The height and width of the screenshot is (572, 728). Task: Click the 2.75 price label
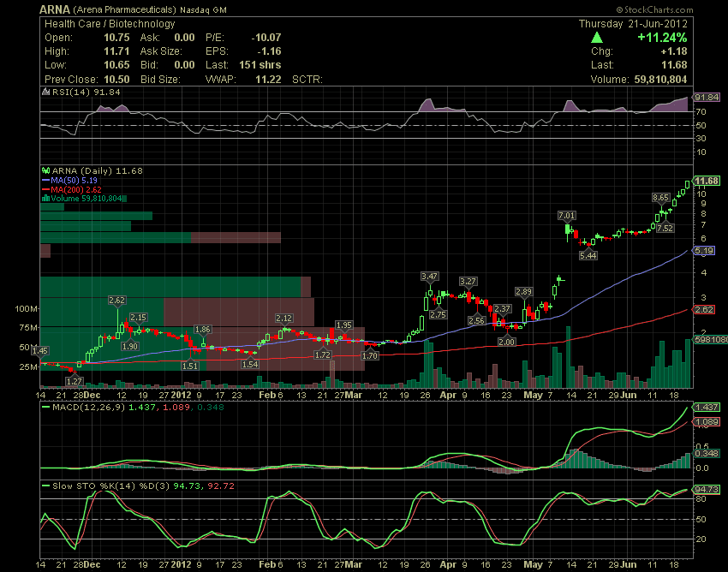438,314
